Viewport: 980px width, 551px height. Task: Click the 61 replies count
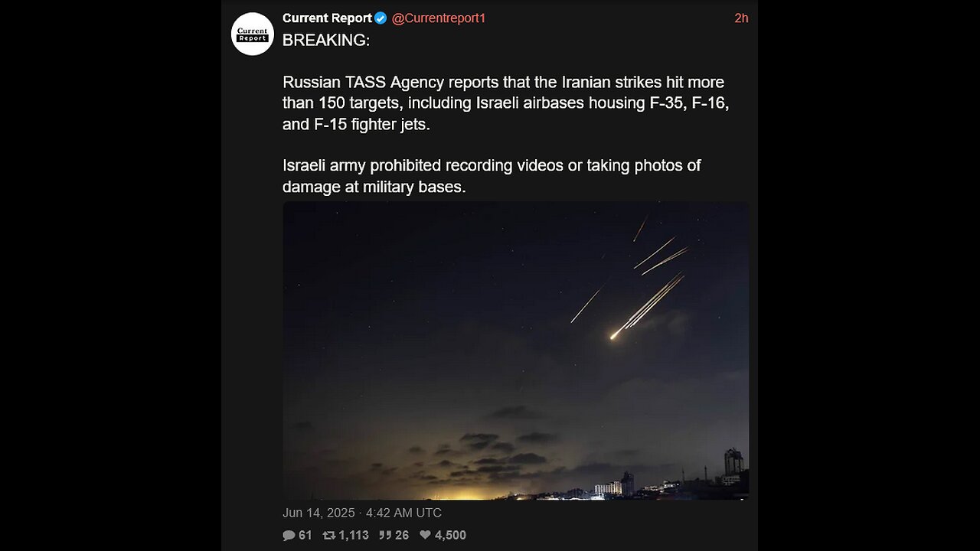tap(305, 535)
